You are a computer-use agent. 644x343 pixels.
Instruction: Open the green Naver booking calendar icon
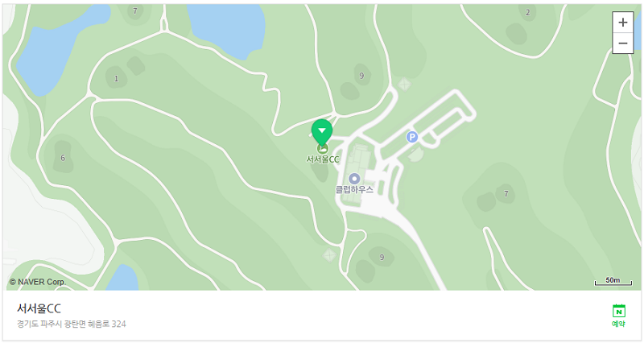pos(618,311)
